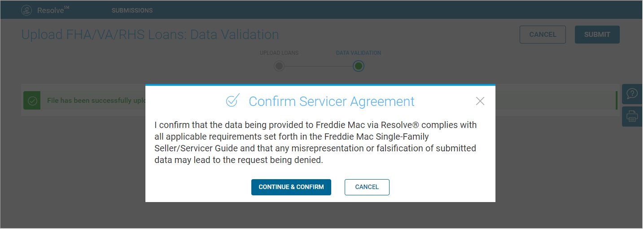Image resolution: width=644 pixels, height=229 pixels.
Task: Click the Resolve logo icon in header
Action: tap(26, 10)
